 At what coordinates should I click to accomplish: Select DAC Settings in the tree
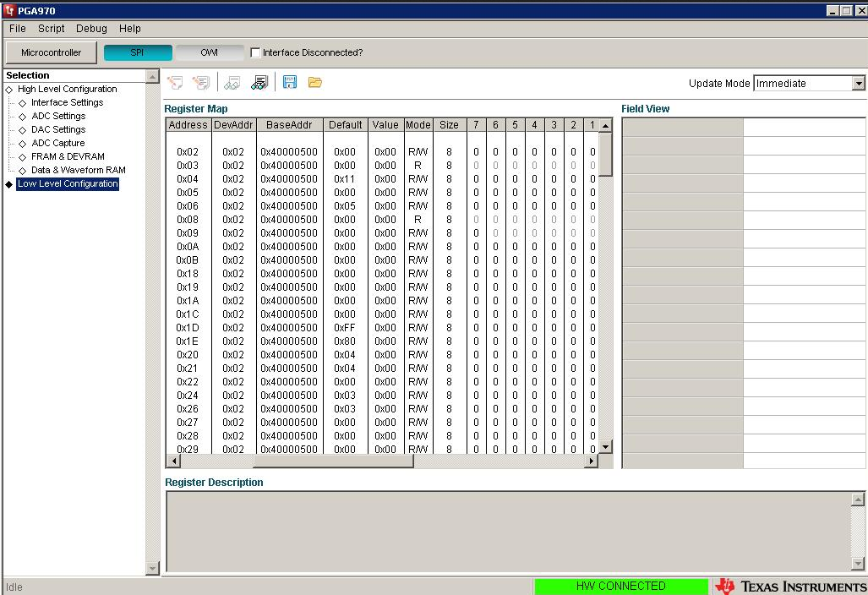[58, 129]
